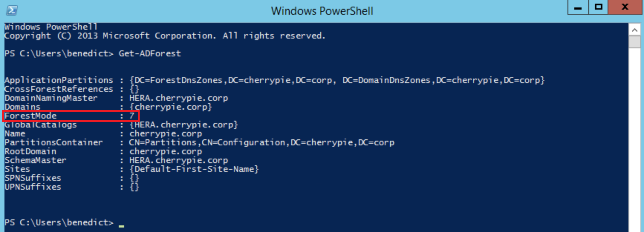Click the Windows PowerShell title text

[322, 11]
